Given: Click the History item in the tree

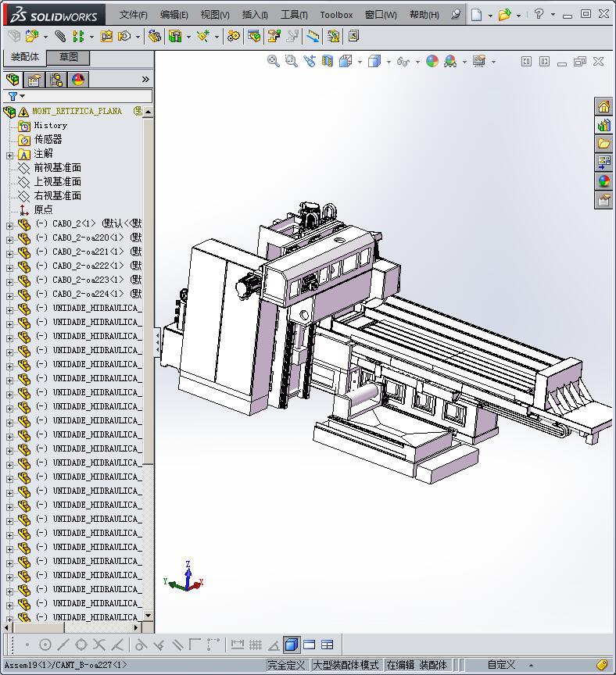Looking at the screenshot, I should [50, 125].
